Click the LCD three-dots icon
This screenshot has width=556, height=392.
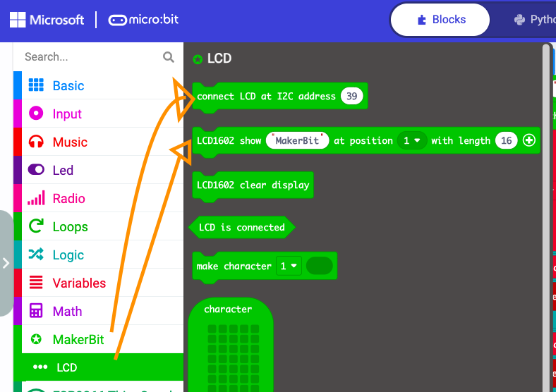click(40, 367)
